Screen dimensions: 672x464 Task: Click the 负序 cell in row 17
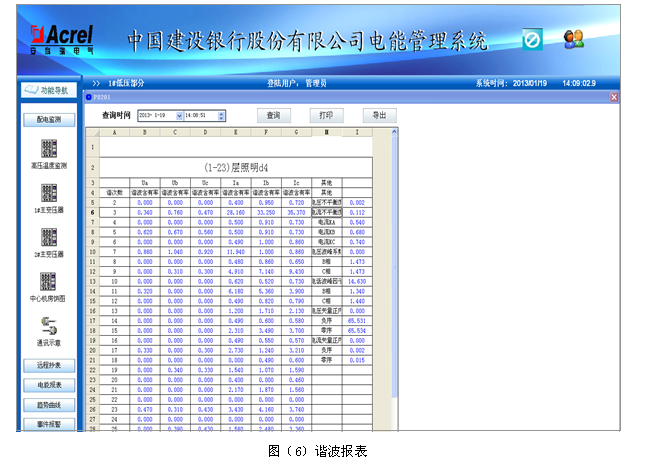point(327,321)
